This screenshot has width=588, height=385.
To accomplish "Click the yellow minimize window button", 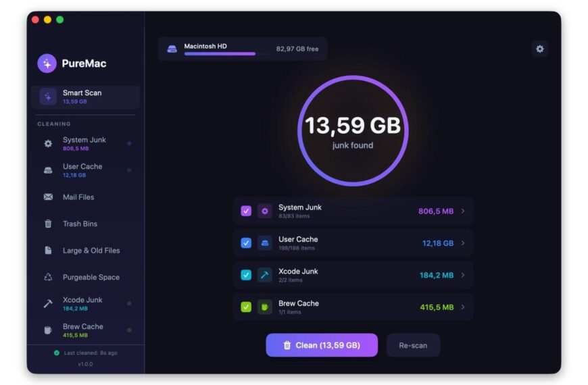I will [x=47, y=20].
